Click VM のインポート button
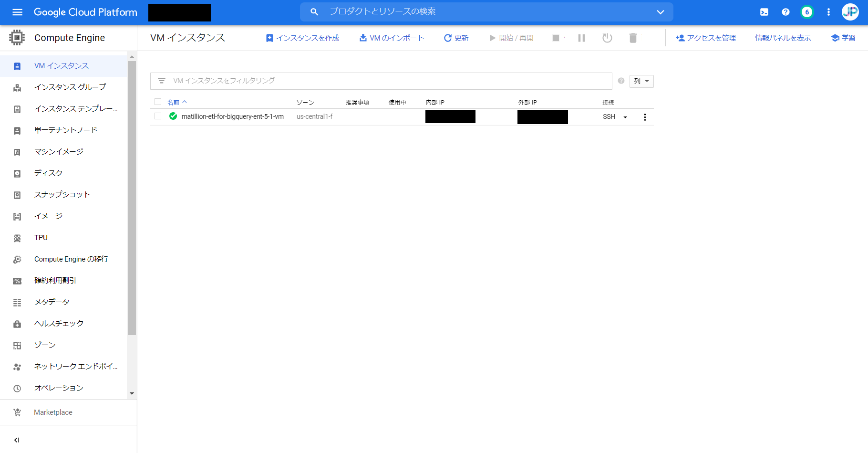The width and height of the screenshot is (868, 453). click(392, 38)
